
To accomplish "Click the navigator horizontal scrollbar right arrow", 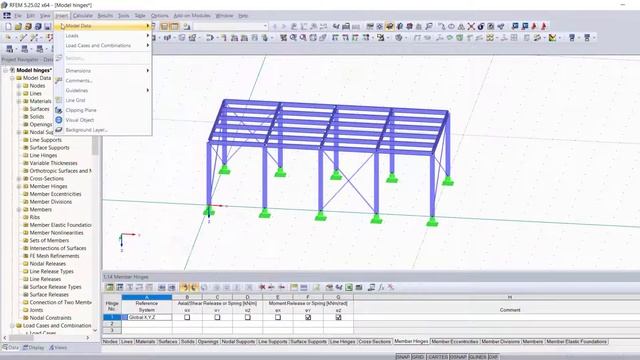I will tap(88, 338).
